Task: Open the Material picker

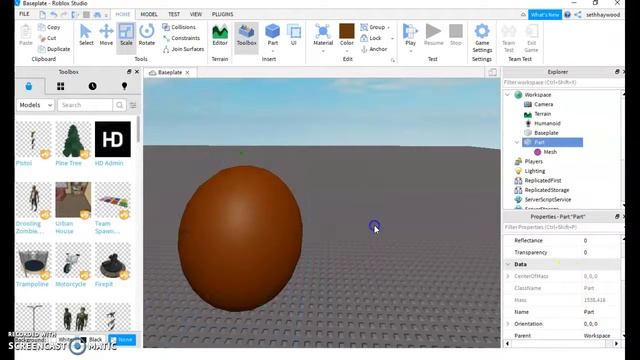Action: (x=323, y=34)
